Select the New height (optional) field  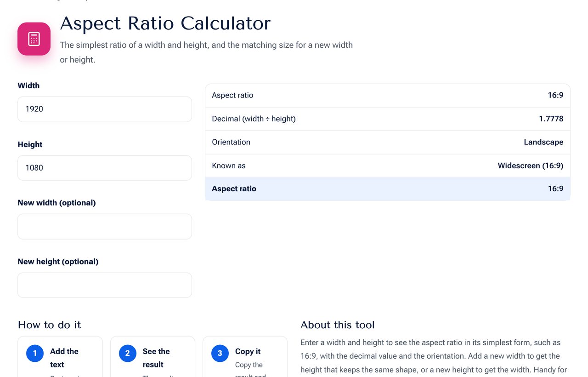105,285
